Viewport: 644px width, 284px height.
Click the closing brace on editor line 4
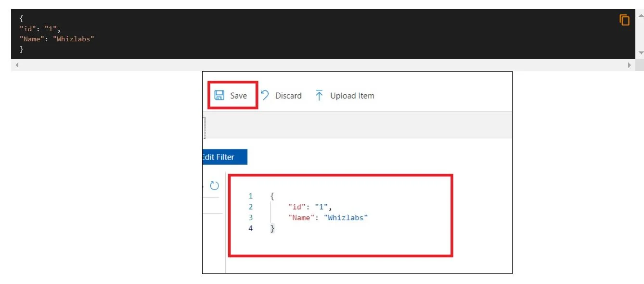pos(272,229)
